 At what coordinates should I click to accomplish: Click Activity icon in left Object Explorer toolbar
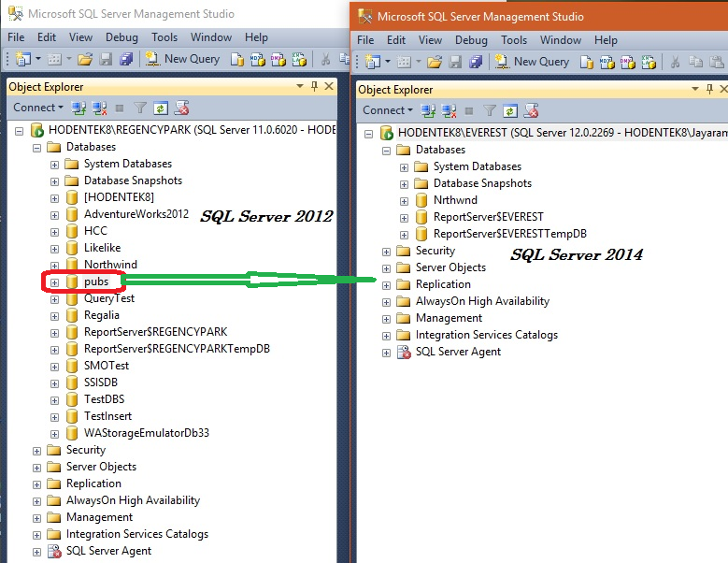pos(181,108)
